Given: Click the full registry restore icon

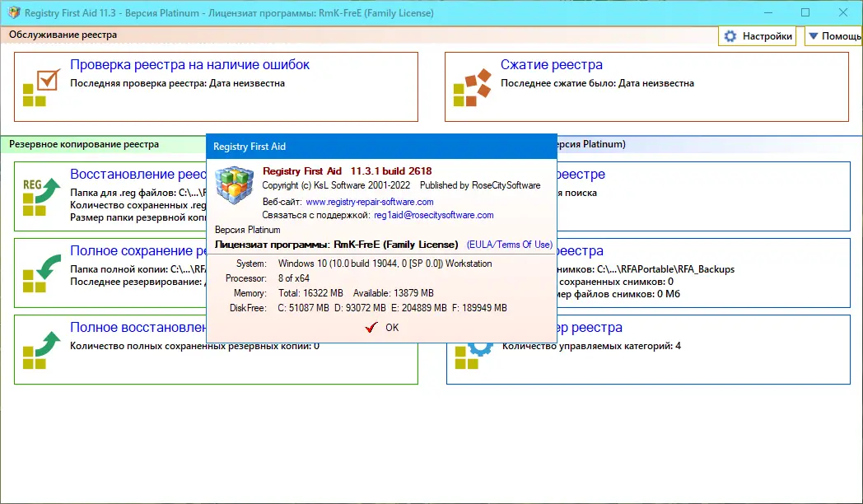Looking at the screenshot, I should (41, 350).
